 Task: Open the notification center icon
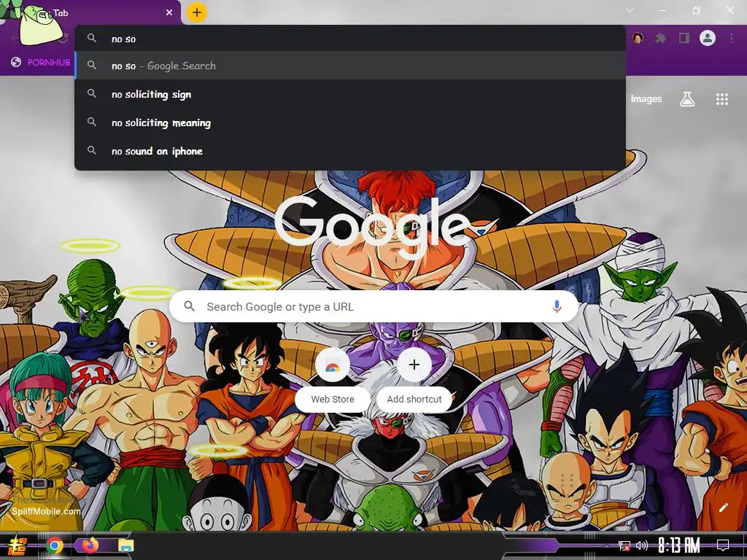[723, 545]
